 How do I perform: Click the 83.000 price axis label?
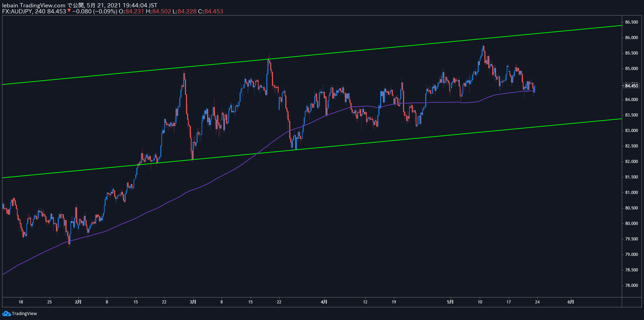click(631, 131)
